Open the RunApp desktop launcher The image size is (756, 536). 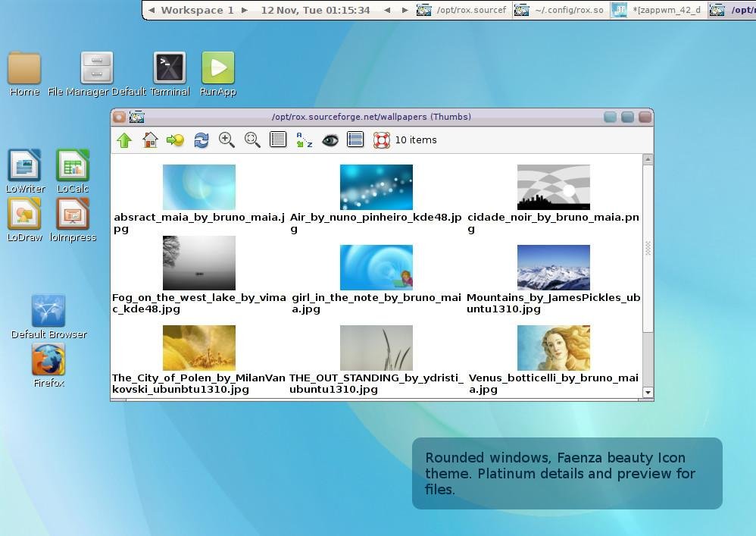[218, 68]
